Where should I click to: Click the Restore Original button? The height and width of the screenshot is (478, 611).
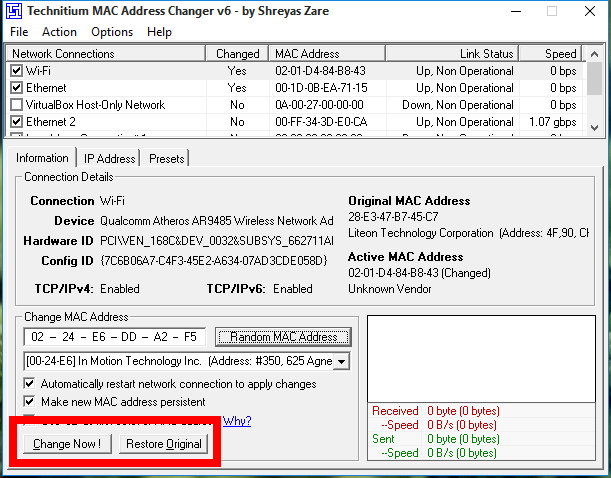pyautogui.click(x=164, y=444)
